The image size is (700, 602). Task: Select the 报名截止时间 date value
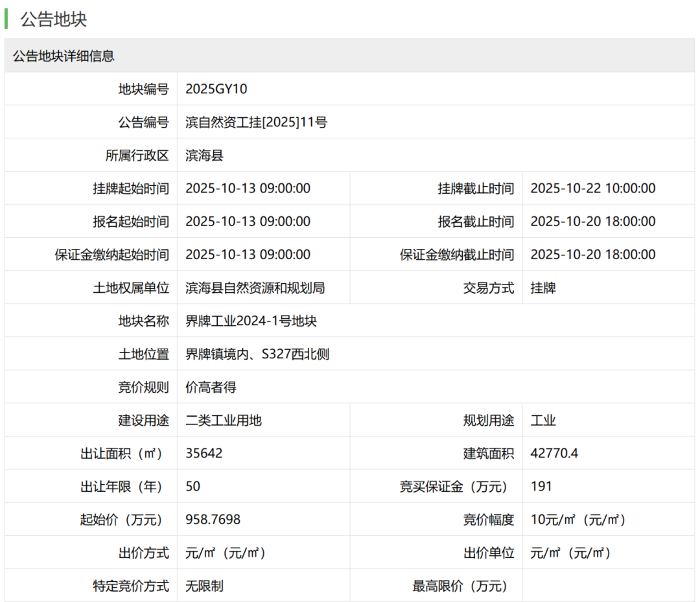tap(592, 222)
